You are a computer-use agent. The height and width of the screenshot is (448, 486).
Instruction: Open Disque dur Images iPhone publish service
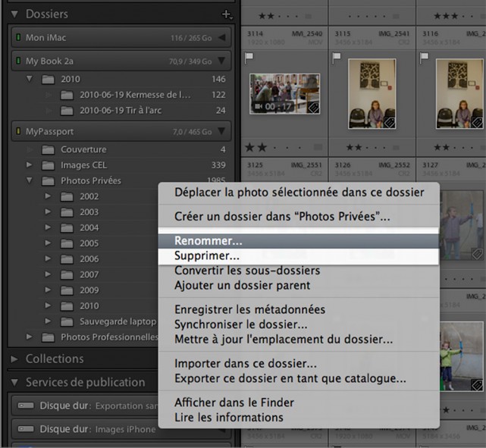(85, 429)
